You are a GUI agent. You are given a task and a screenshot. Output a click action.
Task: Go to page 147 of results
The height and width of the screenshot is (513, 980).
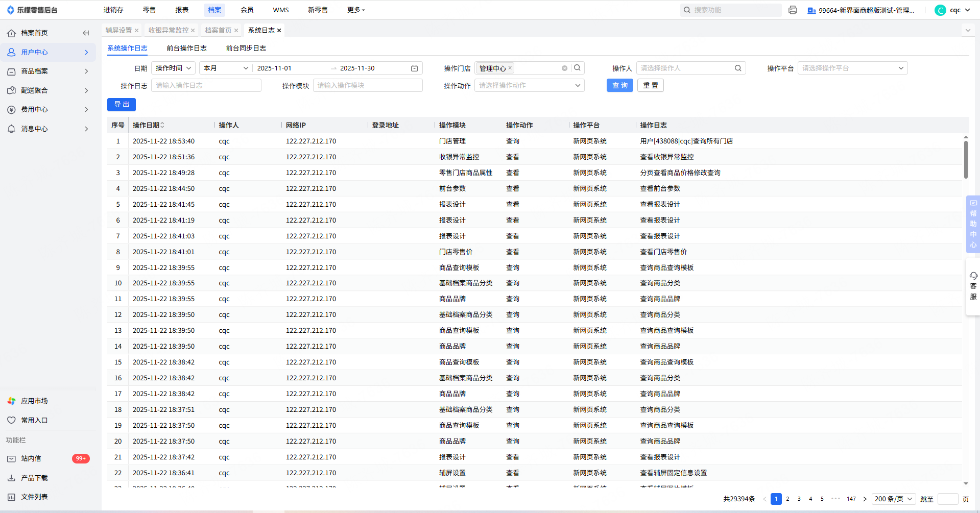(x=851, y=499)
